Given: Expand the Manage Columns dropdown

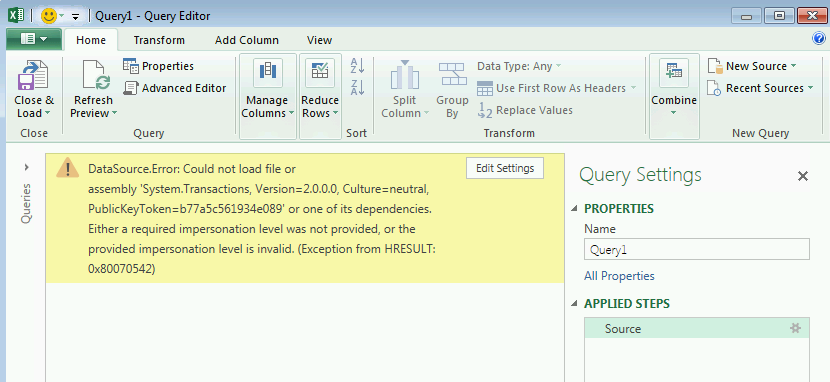Looking at the screenshot, I should (x=291, y=113).
